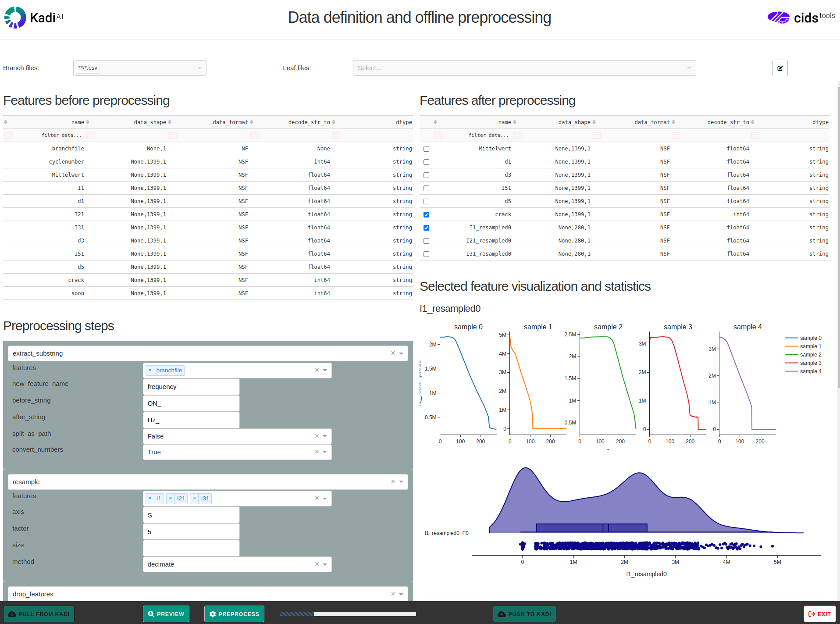Click the edit icon next to Leaf files
This screenshot has width=840, height=624.
point(779,68)
